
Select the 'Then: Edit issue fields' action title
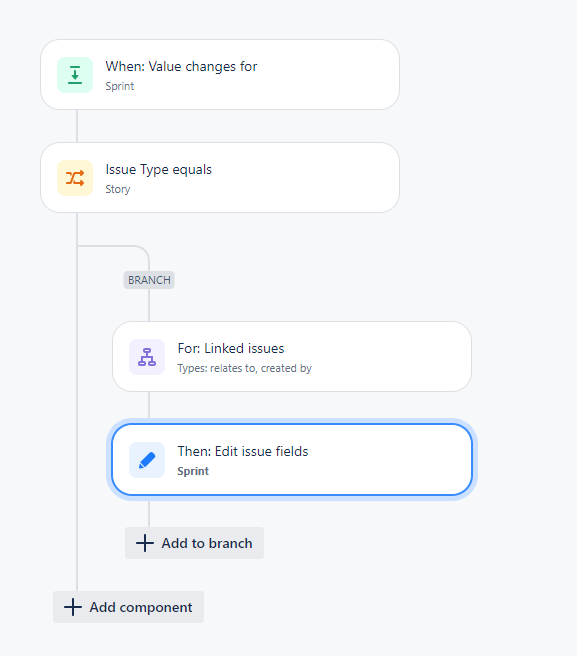point(243,451)
